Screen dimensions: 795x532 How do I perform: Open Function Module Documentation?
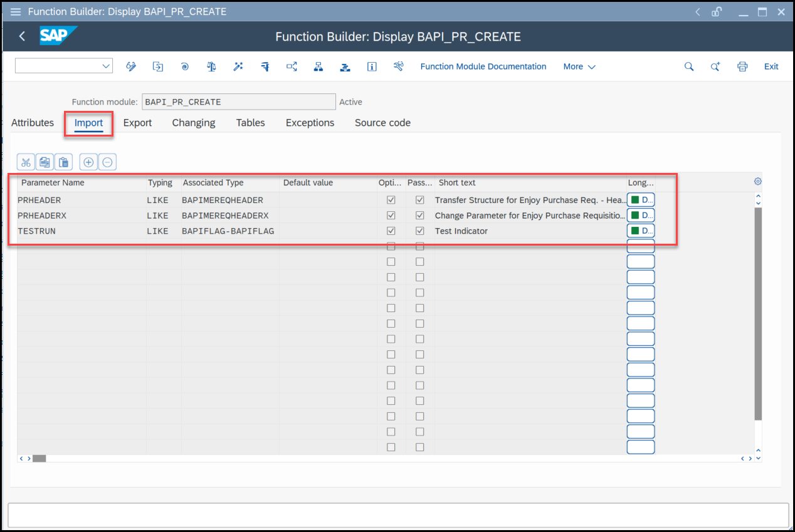click(x=483, y=66)
